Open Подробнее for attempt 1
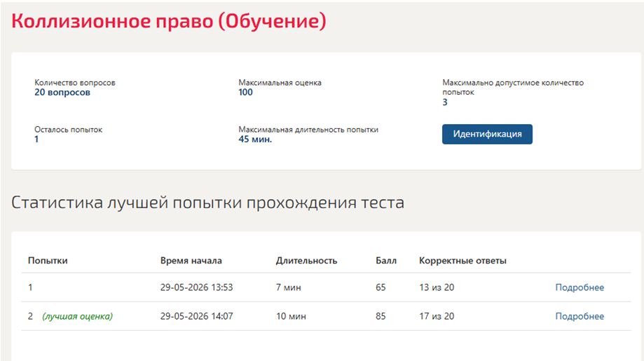Screen dimensions: 644x361 coord(580,287)
